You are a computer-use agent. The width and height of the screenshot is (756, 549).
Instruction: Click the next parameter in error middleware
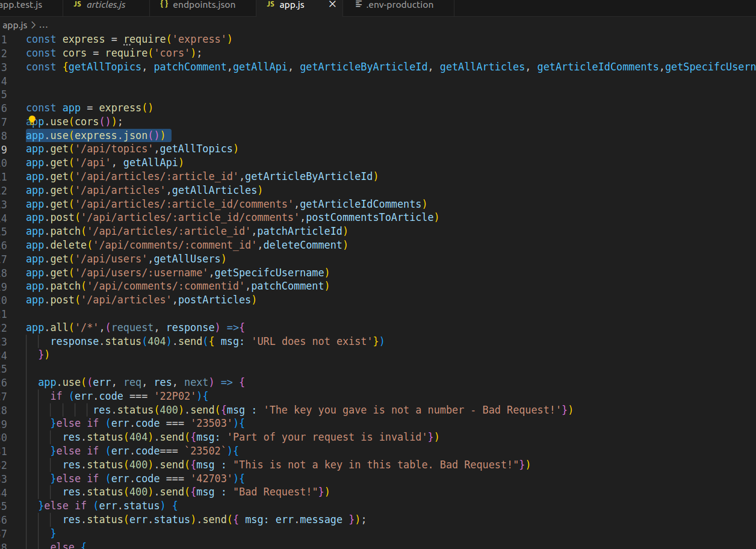(196, 382)
